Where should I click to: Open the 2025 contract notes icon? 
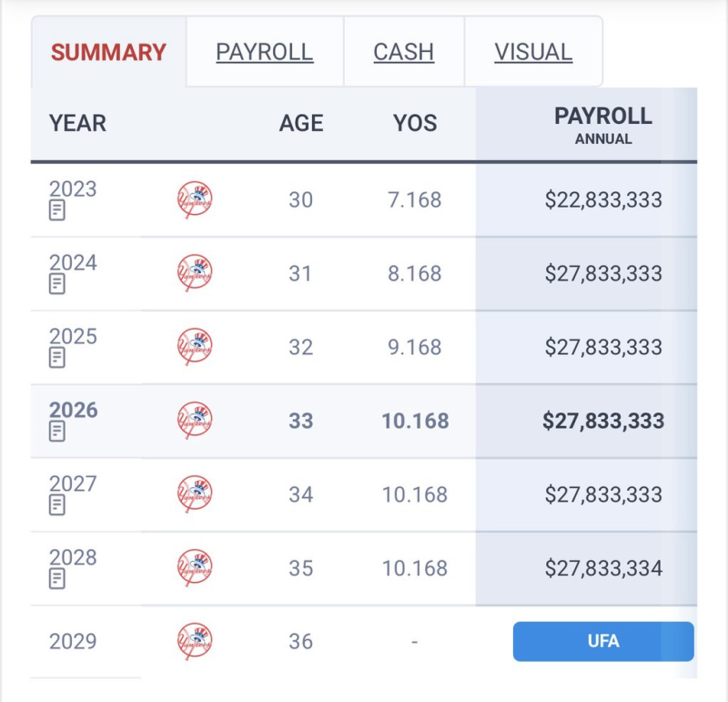(57, 358)
